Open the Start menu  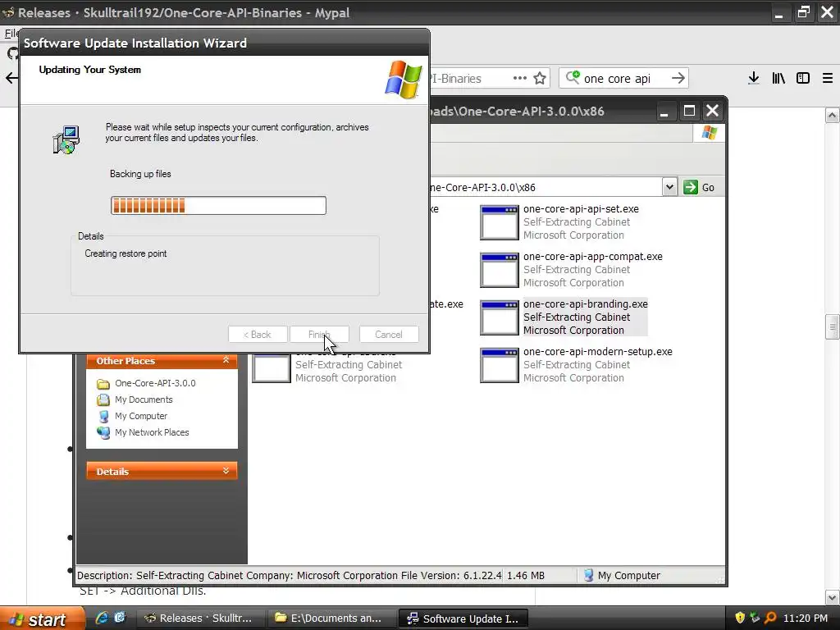(x=42, y=619)
